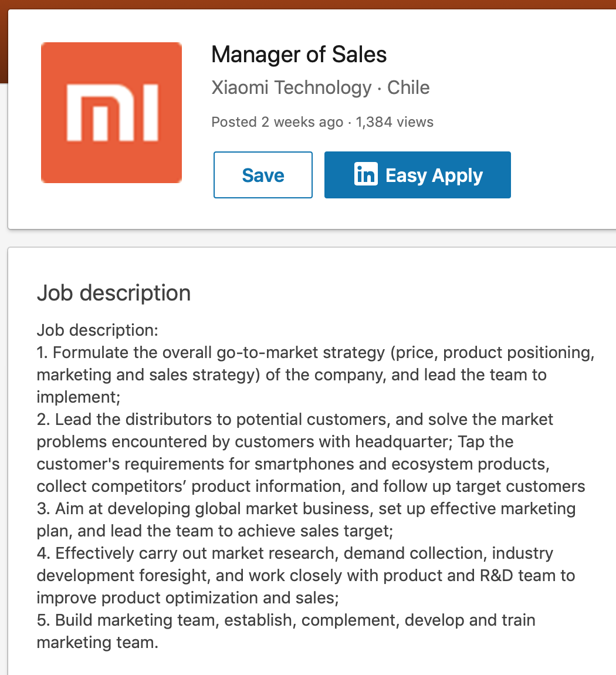Click the 'Posted 2 weeks ago' text

277,122
